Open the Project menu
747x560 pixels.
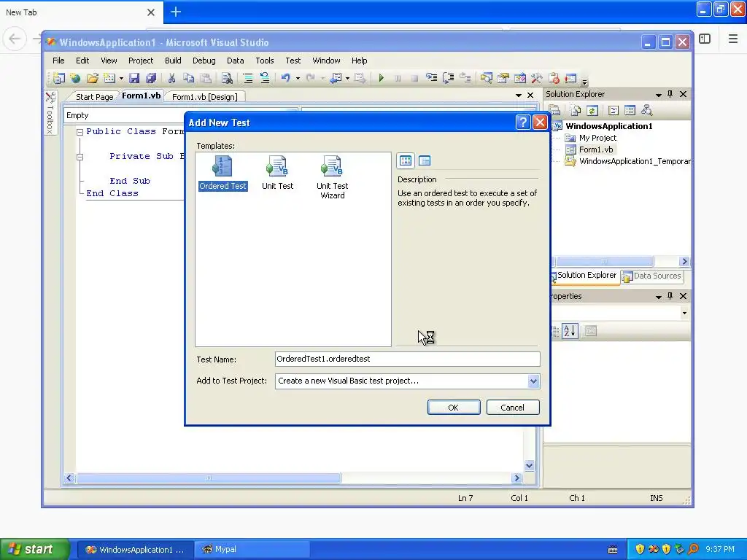click(141, 61)
